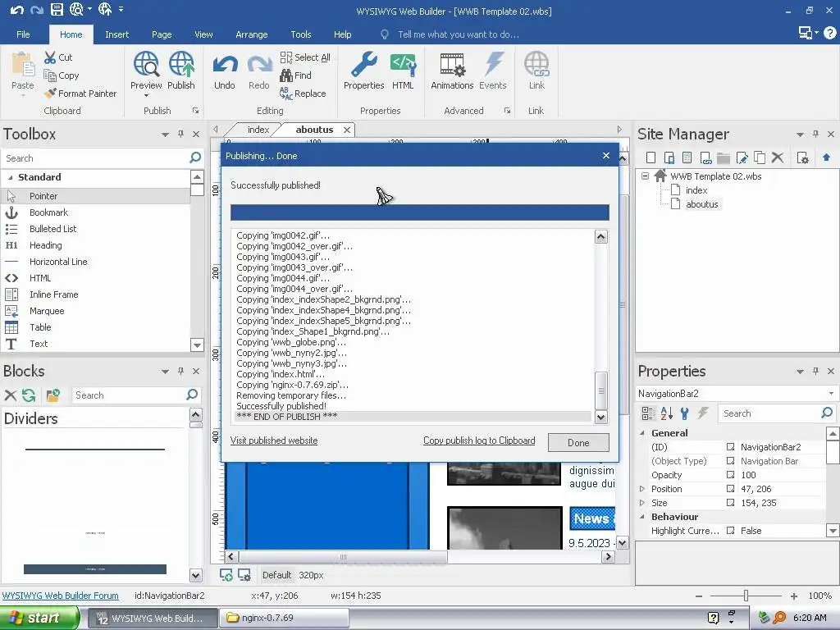Click the Events lightning icon
Image resolution: width=840 pixels, height=630 pixels.
[493, 64]
